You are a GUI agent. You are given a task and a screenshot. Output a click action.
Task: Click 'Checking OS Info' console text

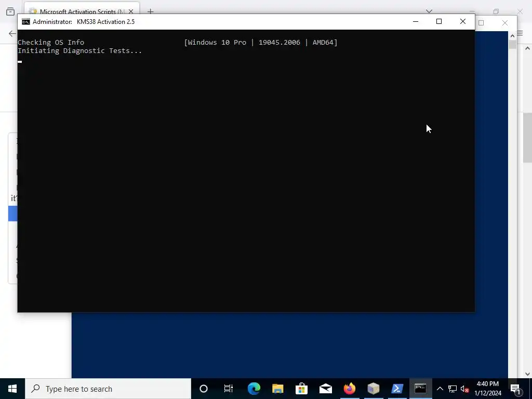click(51, 43)
